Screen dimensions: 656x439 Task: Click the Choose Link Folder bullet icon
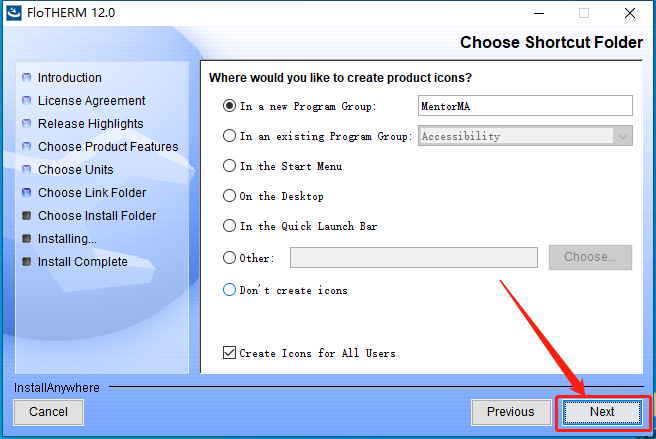click(x=26, y=193)
